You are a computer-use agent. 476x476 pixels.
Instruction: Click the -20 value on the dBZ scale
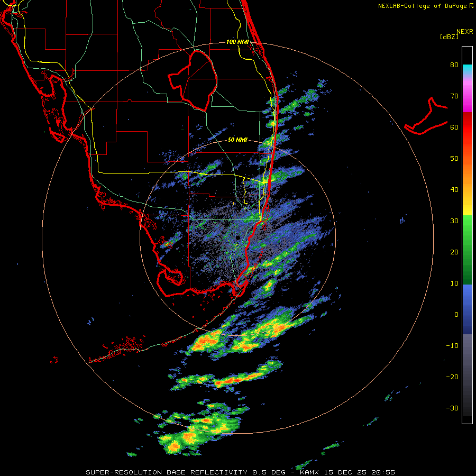pos(452,377)
